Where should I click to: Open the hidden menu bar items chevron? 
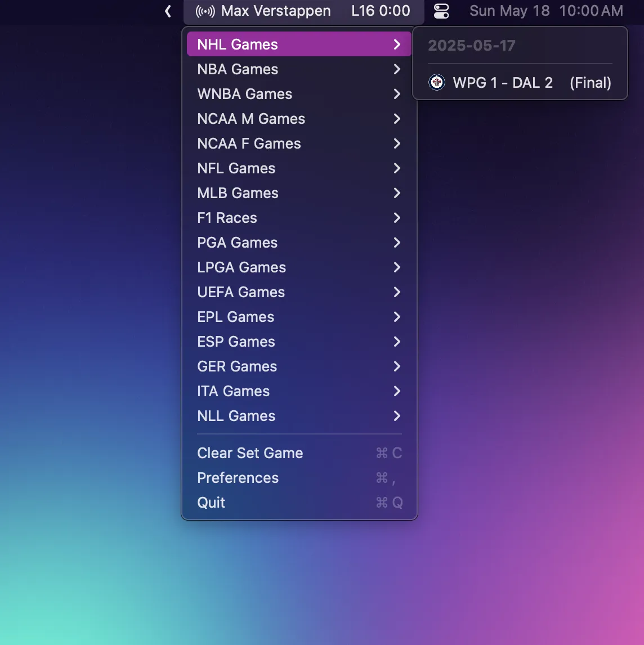(x=167, y=11)
